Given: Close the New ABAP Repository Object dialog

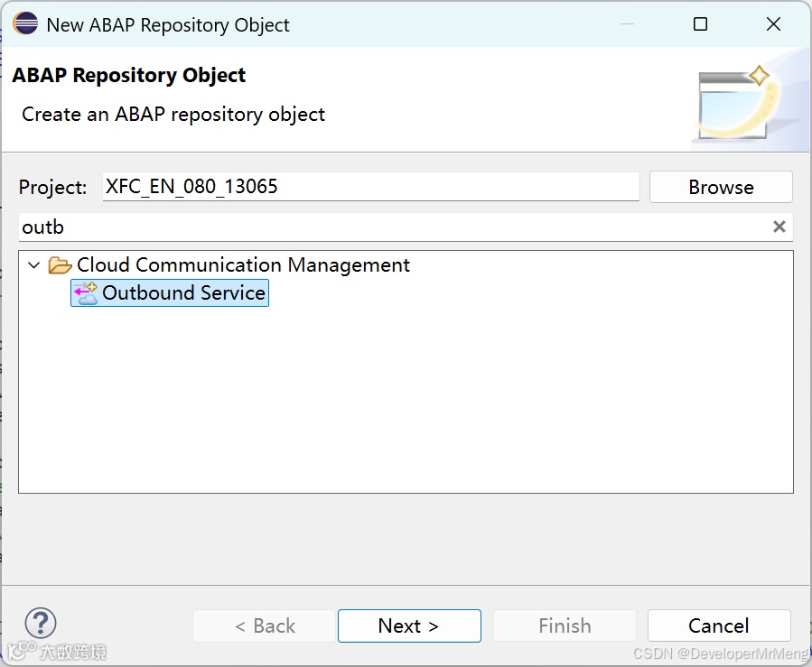Looking at the screenshot, I should click(773, 24).
